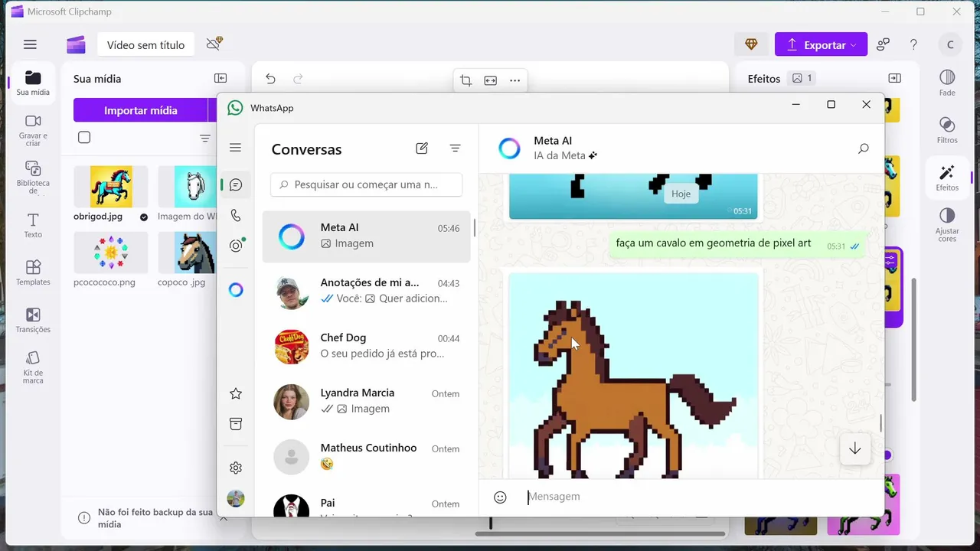Open Clipchamp help question mark
The height and width of the screenshot is (551, 980).
tap(913, 44)
